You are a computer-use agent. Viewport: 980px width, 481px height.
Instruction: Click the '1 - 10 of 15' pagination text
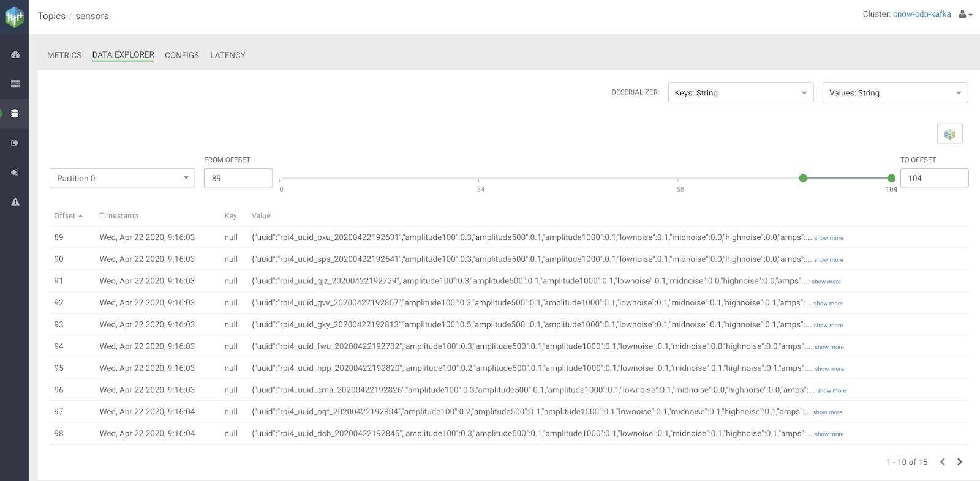[907, 463]
